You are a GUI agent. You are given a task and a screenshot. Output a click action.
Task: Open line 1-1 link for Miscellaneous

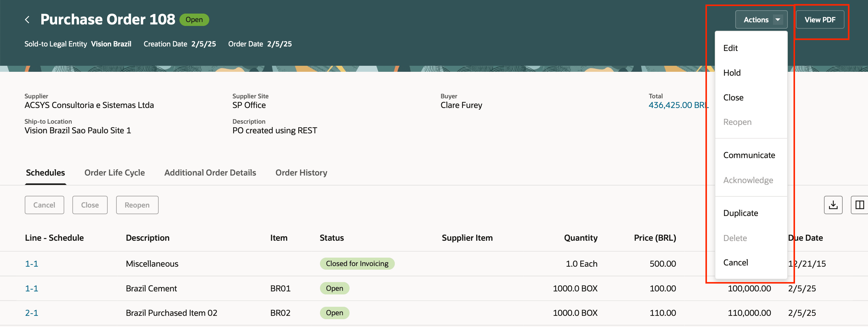point(31,264)
